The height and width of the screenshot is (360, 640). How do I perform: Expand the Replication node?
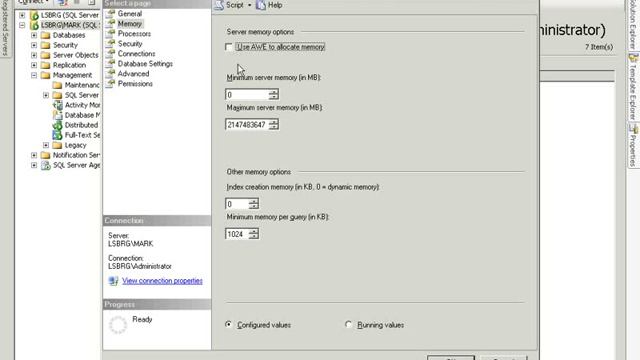pyautogui.click(x=34, y=65)
